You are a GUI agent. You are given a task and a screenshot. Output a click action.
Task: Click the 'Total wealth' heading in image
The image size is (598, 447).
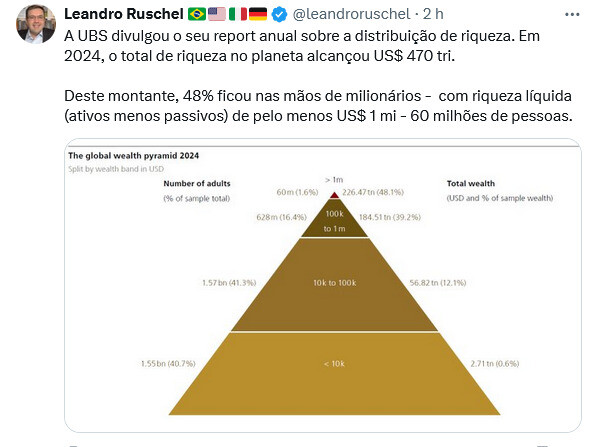[471, 183]
